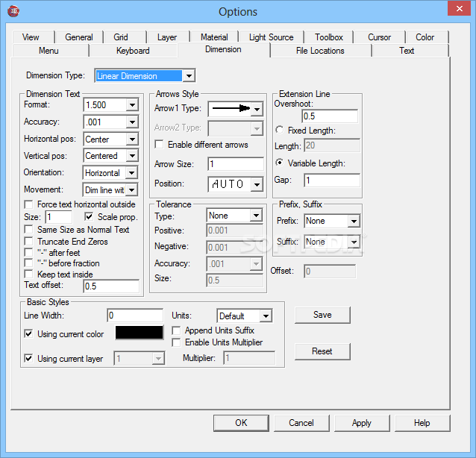Uncheck Using current layer
The image size is (476, 458).
point(28,359)
